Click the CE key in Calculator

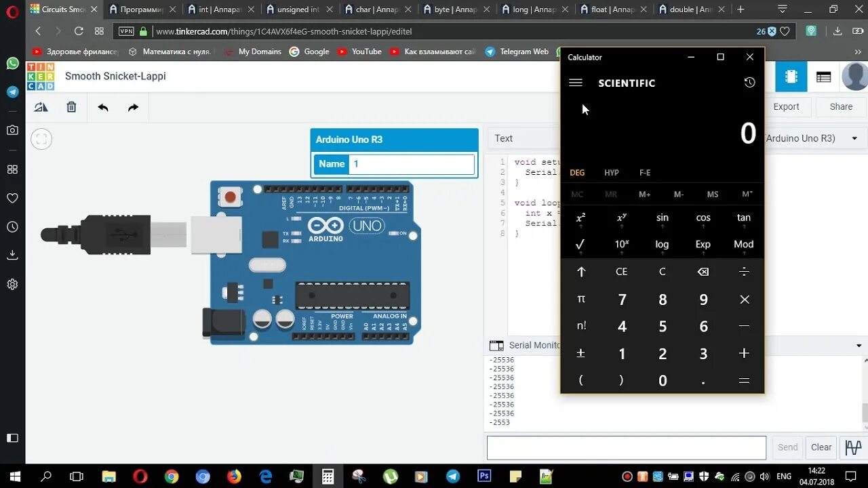click(622, 272)
